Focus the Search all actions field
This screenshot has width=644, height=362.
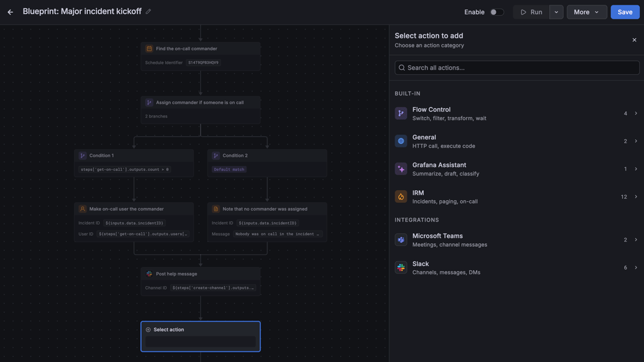[517, 68]
